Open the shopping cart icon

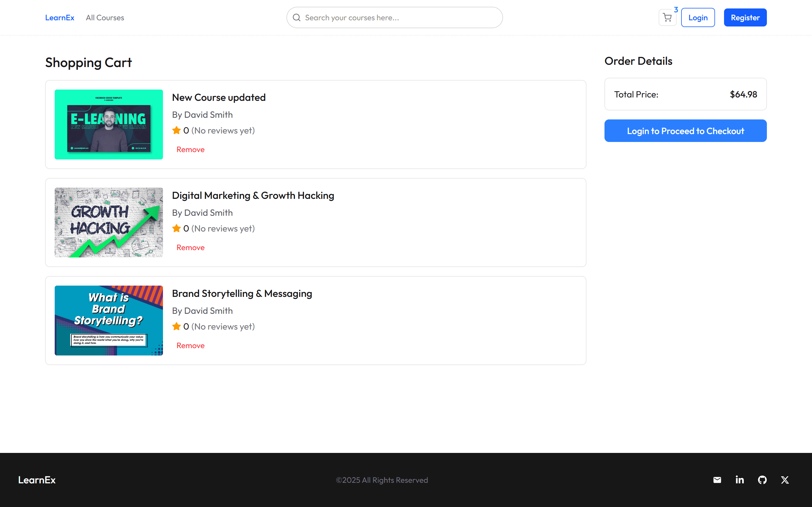click(667, 17)
